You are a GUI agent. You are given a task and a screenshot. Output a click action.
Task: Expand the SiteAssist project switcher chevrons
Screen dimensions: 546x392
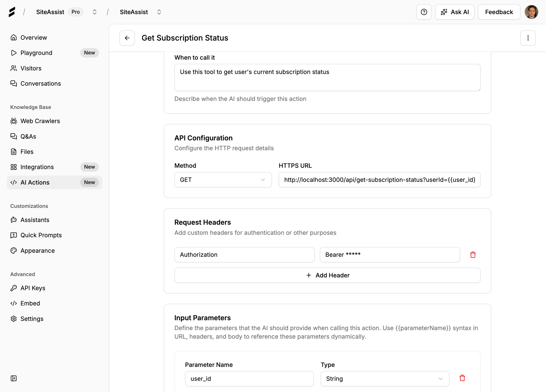[159, 12]
